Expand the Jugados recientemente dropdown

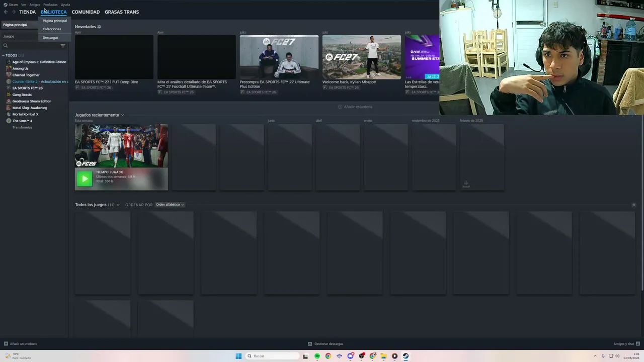(122, 115)
